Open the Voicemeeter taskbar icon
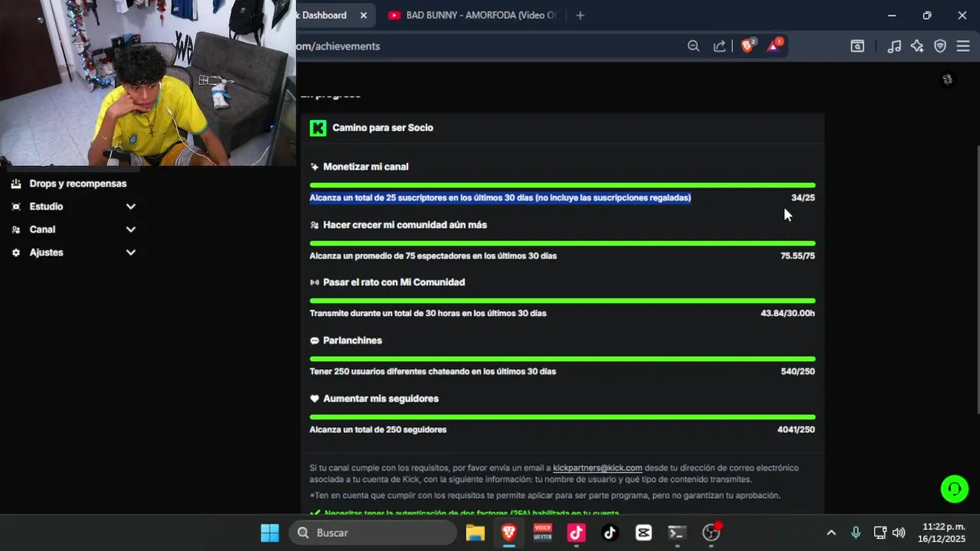 543,533
